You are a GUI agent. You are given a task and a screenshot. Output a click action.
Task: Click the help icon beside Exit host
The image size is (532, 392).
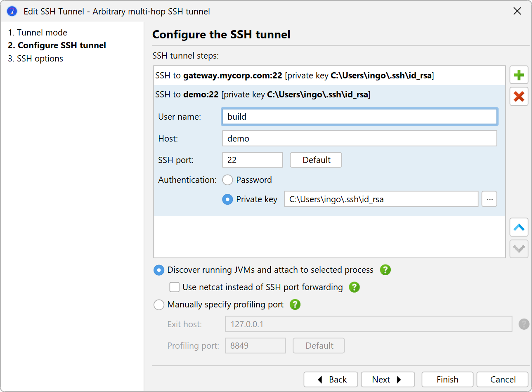[x=524, y=324]
